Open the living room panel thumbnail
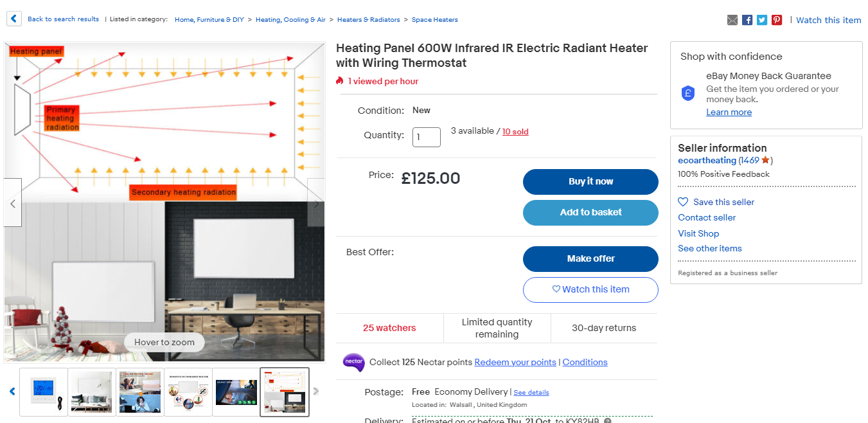 click(92, 392)
